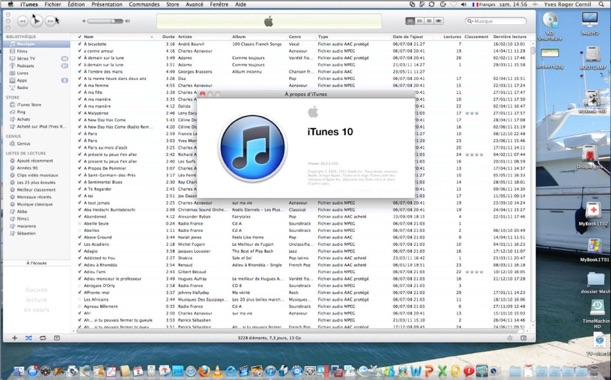Screen dimensions: 611x380
Task: Sort by the Lectures column header
Action: click(x=451, y=37)
